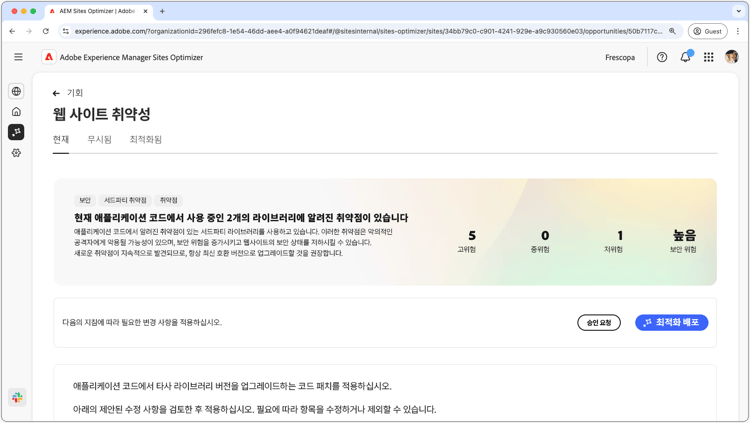Switch to the 현재 tab
Viewport: 750px width, 423px height.
[61, 140]
